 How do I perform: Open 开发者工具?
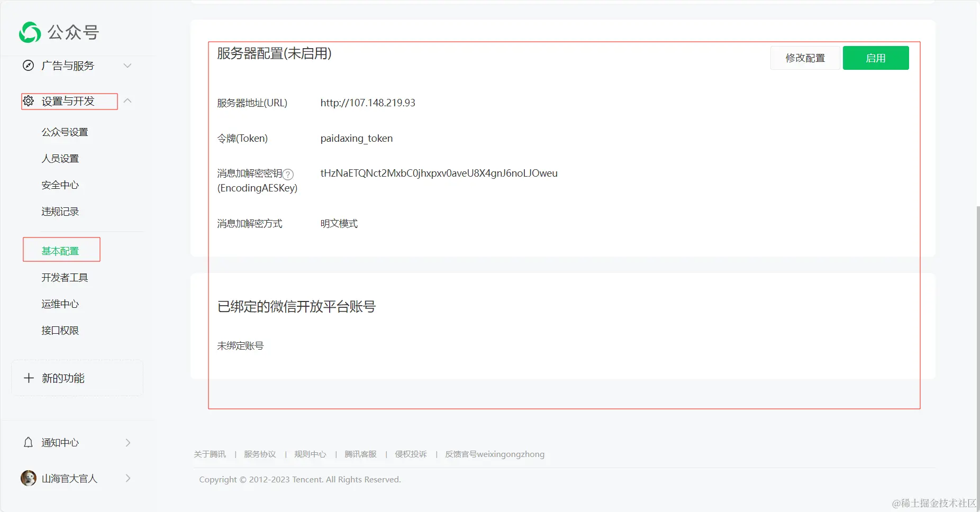[x=65, y=278]
